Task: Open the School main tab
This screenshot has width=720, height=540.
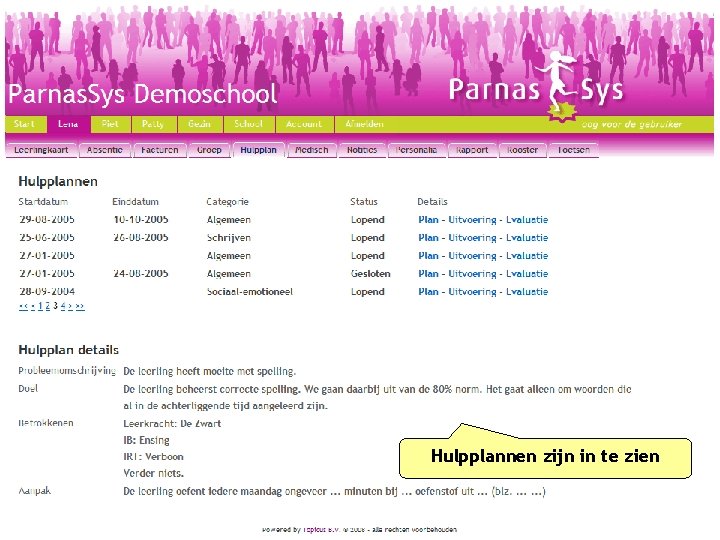Action: point(248,124)
